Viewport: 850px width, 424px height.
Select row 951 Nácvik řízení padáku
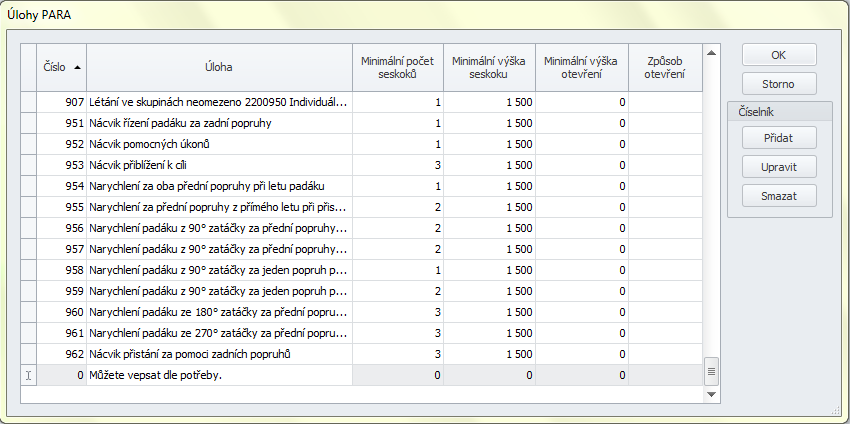(219, 123)
